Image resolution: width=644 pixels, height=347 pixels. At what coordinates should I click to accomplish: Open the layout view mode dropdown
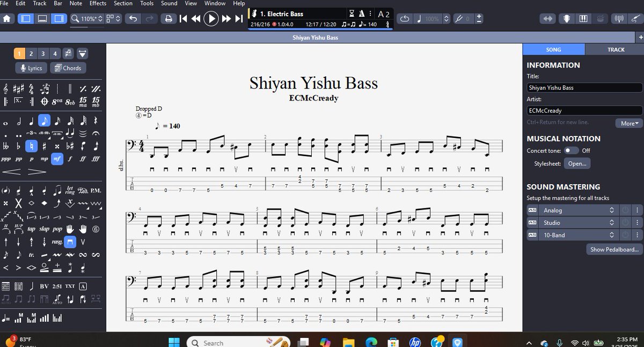[x=113, y=19]
